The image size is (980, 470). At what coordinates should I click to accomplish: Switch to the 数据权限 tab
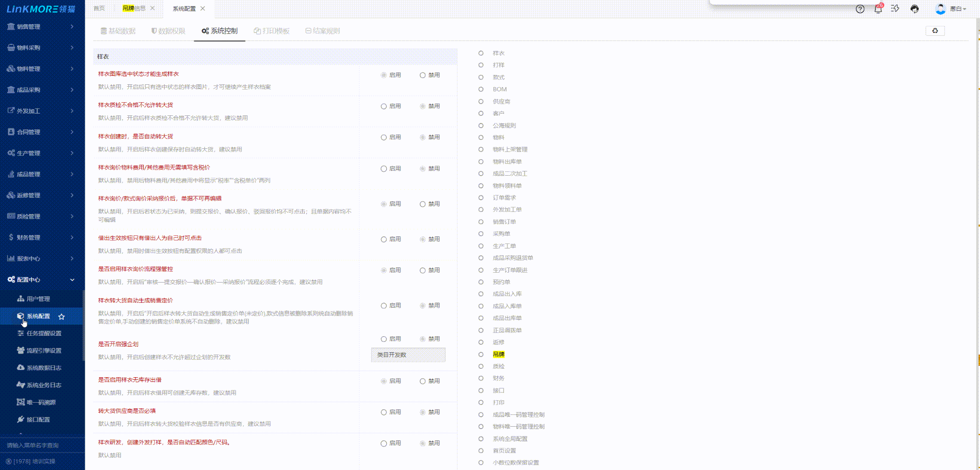(168, 31)
